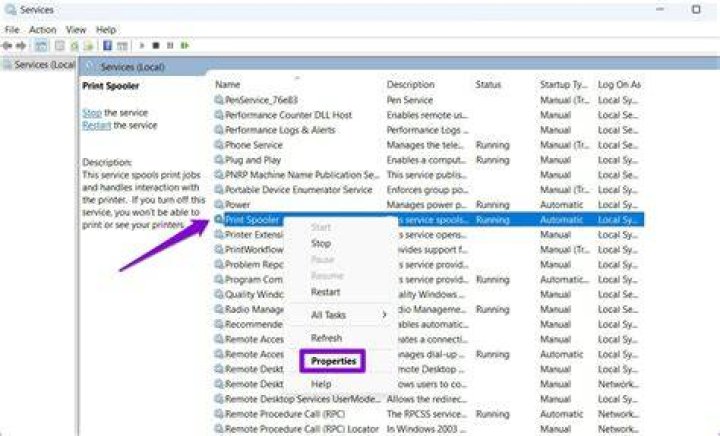Click the gear icon beside Remote Procedure Call (RPC)

[219, 414]
